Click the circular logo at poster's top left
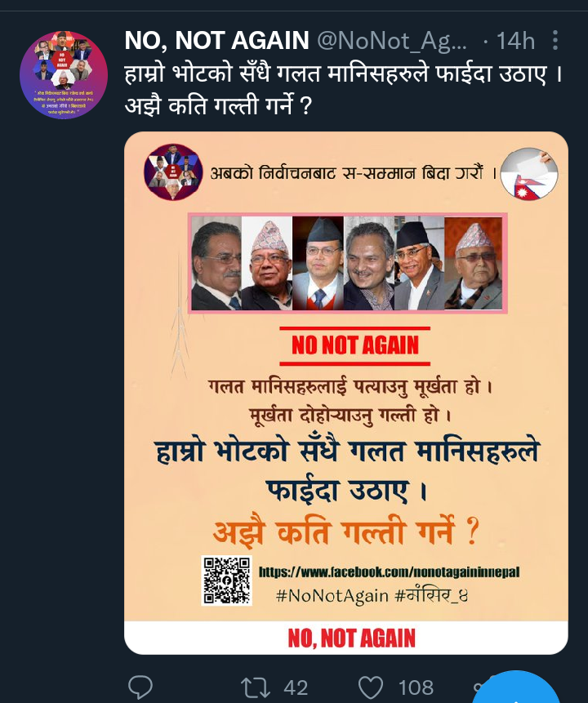The width and height of the screenshot is (588, 703). pos(172,171)
